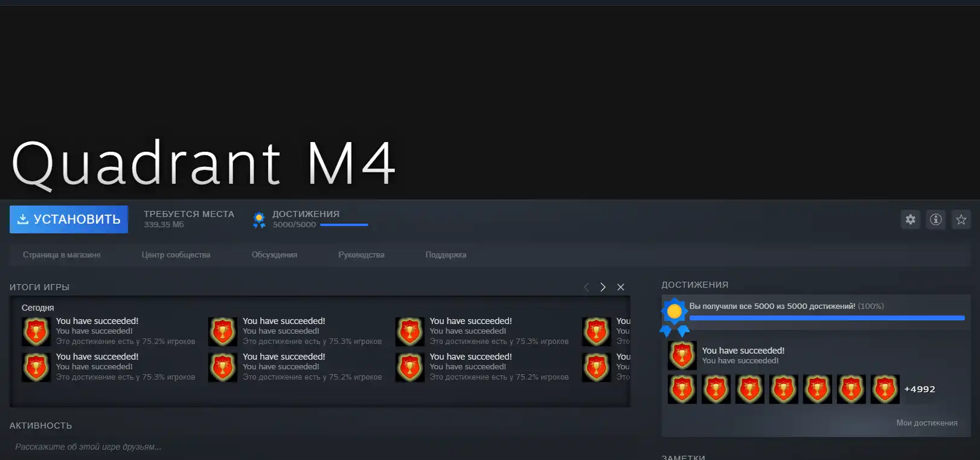Click trophy icon of fourth-column top summary achievement
Viewport: 980px width, 460px height.
pyautogui.click(x=597, y=332)
